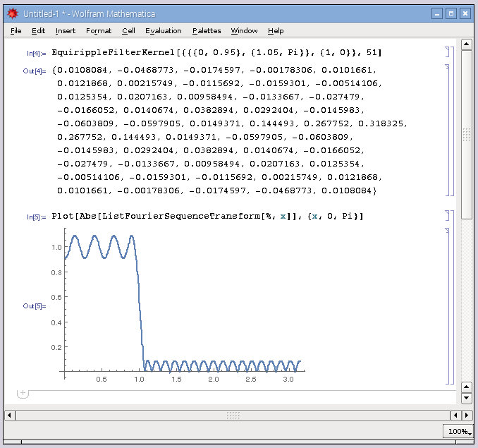Screen dimensions: 478x448
Task: Click the plus button to insert new cell
Action: tap(23, 393)
